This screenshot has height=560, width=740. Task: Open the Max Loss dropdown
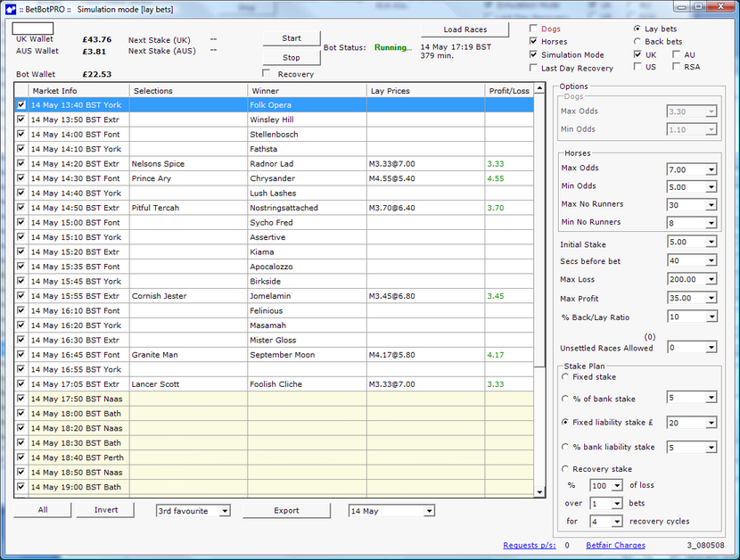pyautogui.click(x=711, y=279)
